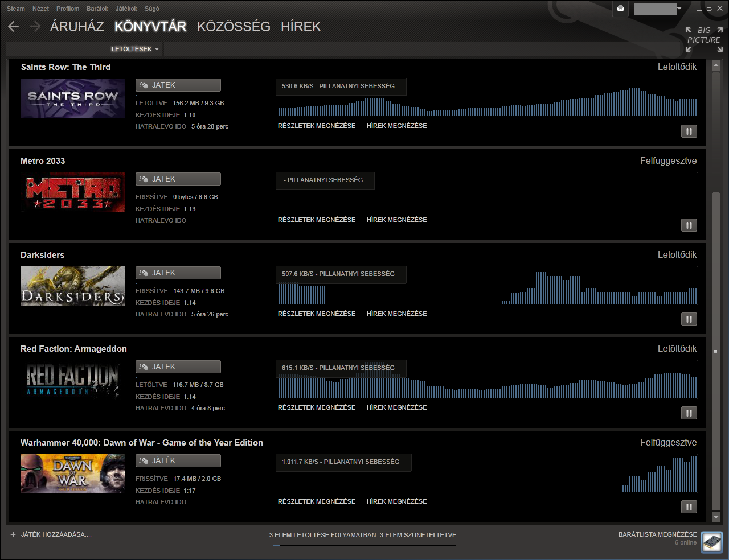Click the Metro 2033 game thumbnail
The width and height of the screenshot is (729, 560).
73,192
